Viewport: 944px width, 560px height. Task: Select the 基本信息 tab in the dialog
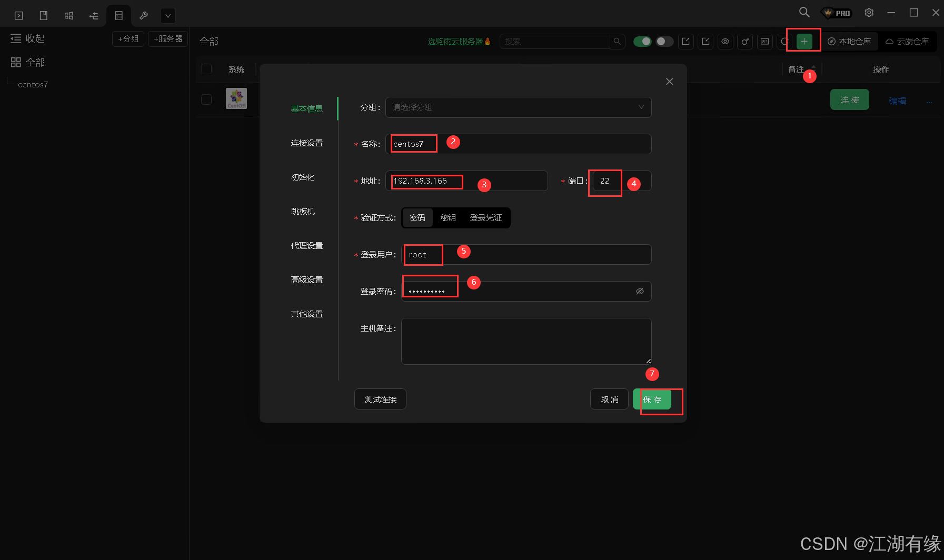coord(307,109)
